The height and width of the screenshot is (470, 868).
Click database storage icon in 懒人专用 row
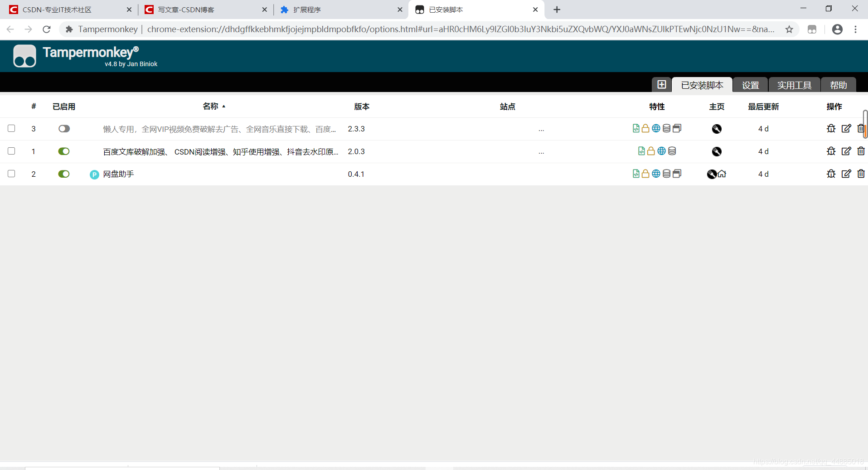[666, 128]
